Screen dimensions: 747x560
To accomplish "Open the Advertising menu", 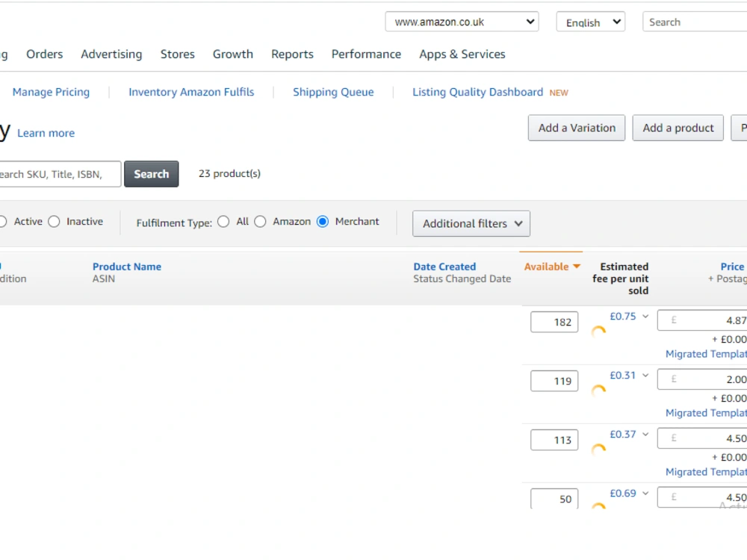I will (111, 55).
